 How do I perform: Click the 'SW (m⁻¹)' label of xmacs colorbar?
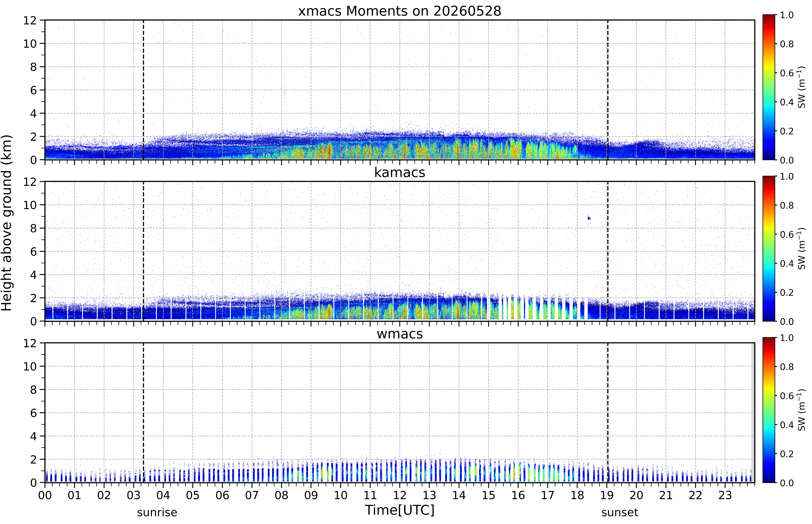tap(802, 87)
